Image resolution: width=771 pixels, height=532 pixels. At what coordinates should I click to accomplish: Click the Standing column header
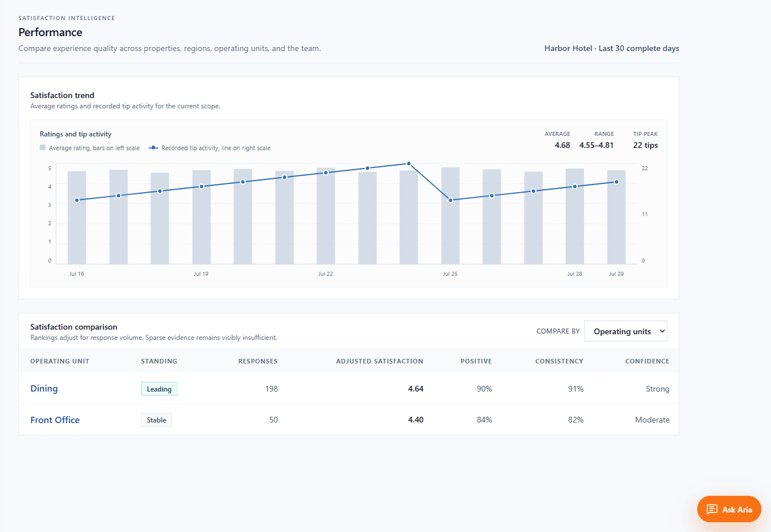tap(159, 361)
